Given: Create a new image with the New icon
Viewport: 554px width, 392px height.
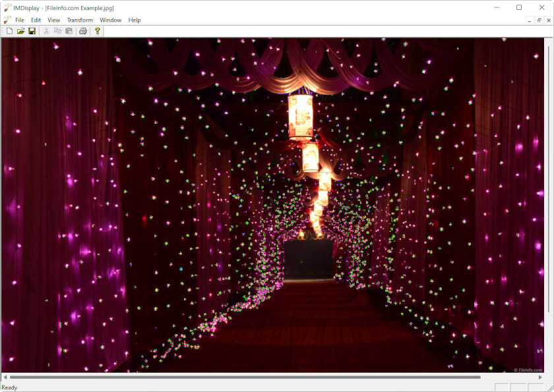Looking at the screenshot, I should click(10, 32).
